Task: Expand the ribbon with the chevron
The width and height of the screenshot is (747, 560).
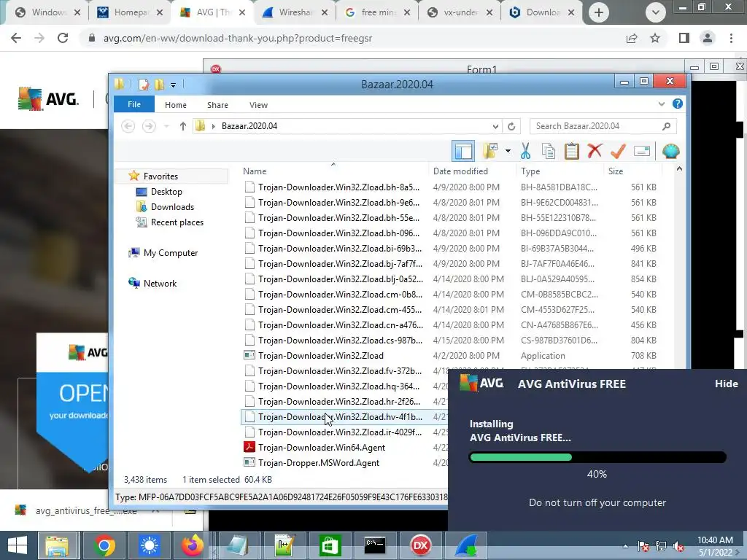Action: click(x=661, y=104)
